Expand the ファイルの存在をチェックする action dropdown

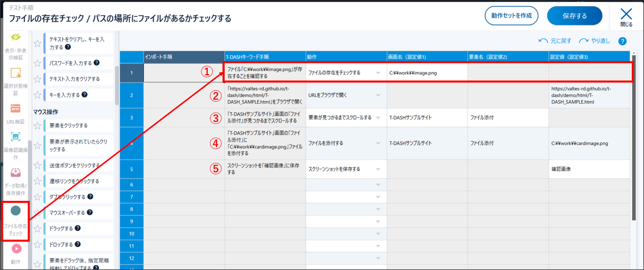378,73
